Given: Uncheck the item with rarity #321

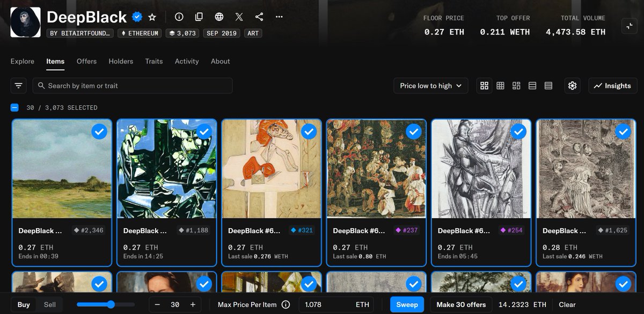Looking at the screenshot, I should (x=309, y=131).
